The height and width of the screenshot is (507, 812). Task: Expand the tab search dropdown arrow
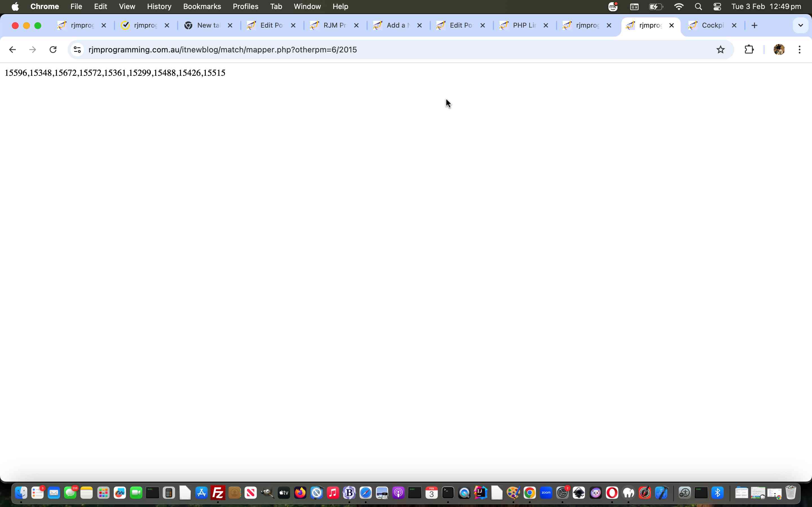(801, 25)
